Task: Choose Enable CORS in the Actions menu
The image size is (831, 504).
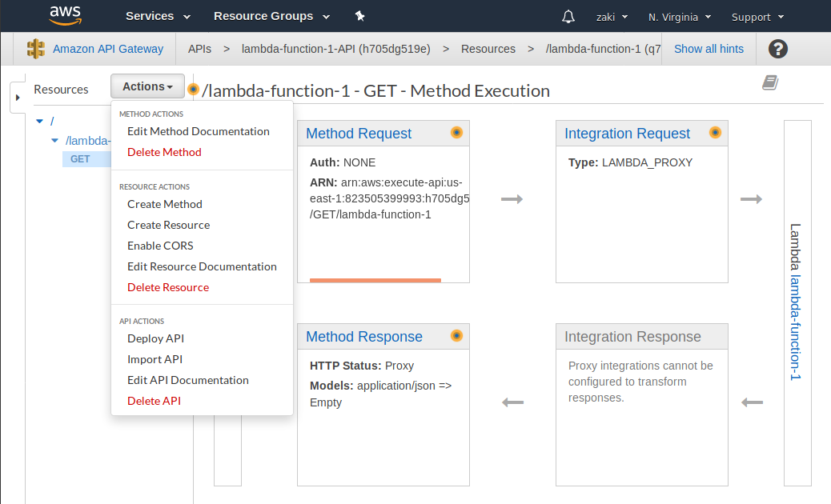Action: click(161, 246)
